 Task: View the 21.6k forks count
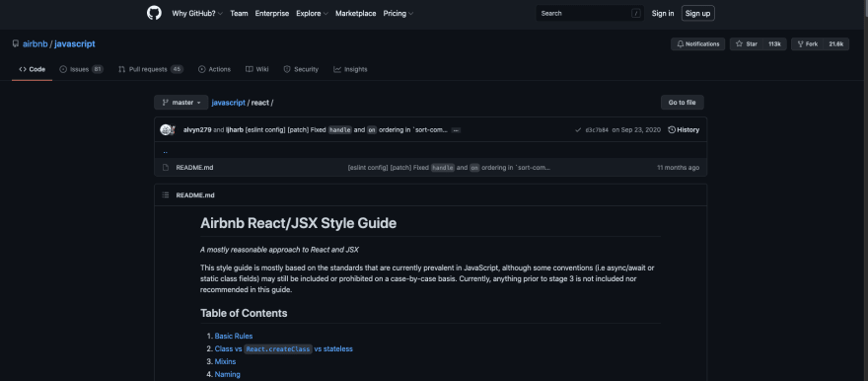tap(835, 44)
